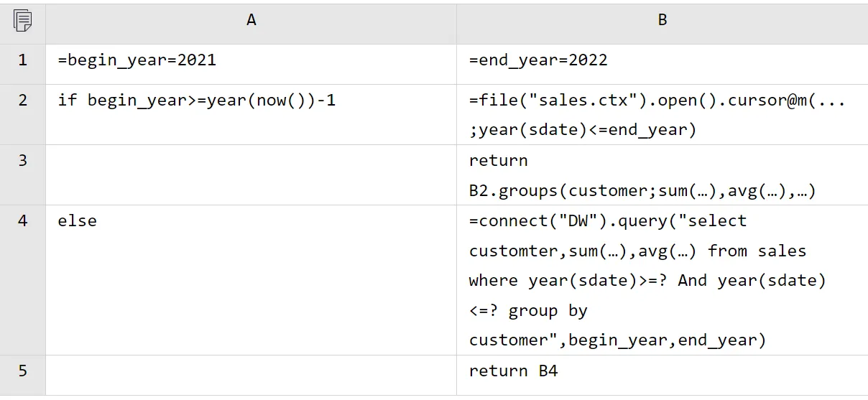Click the border between row 4 and 5 headers
The width and height of the screenshot is (868, 400).
pyautogui.click(x=22, y=355)
